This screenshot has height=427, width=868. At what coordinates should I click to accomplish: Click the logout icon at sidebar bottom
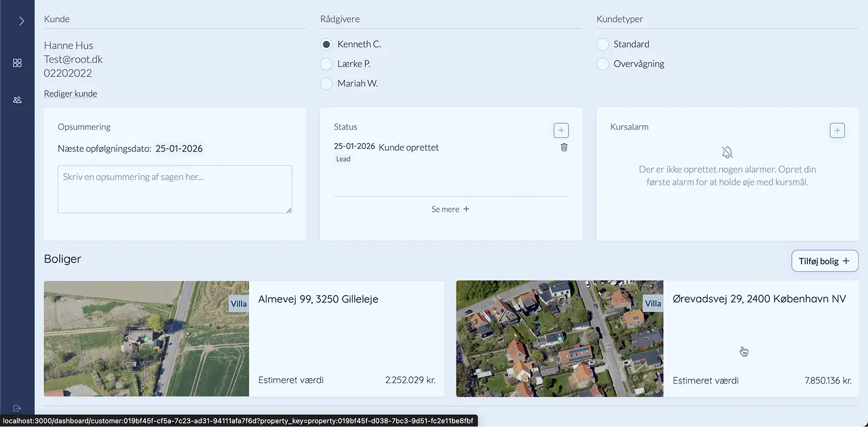(17, 408)
